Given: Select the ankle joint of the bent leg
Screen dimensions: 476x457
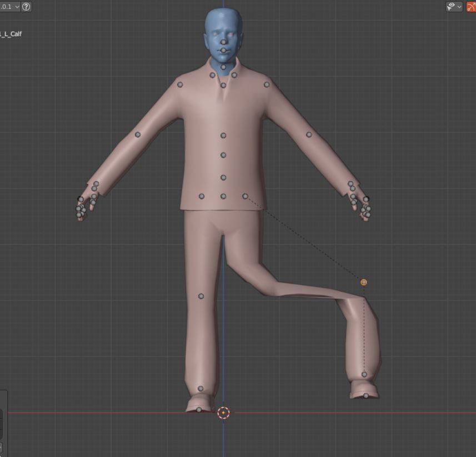Looking at the screenshot, I should 364,374.
